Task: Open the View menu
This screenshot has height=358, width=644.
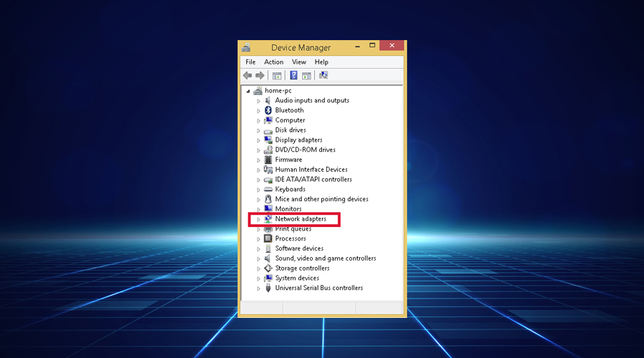Action: (x=299, y=62)
